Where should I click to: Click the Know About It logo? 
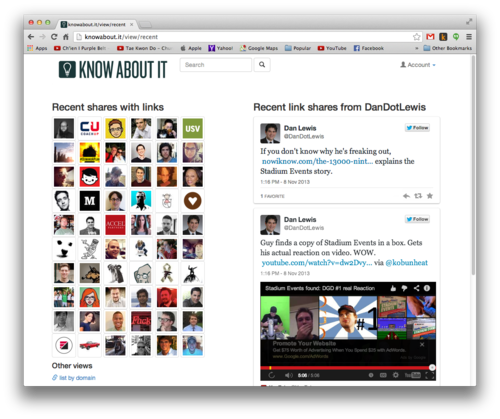[x=113, y=69]
